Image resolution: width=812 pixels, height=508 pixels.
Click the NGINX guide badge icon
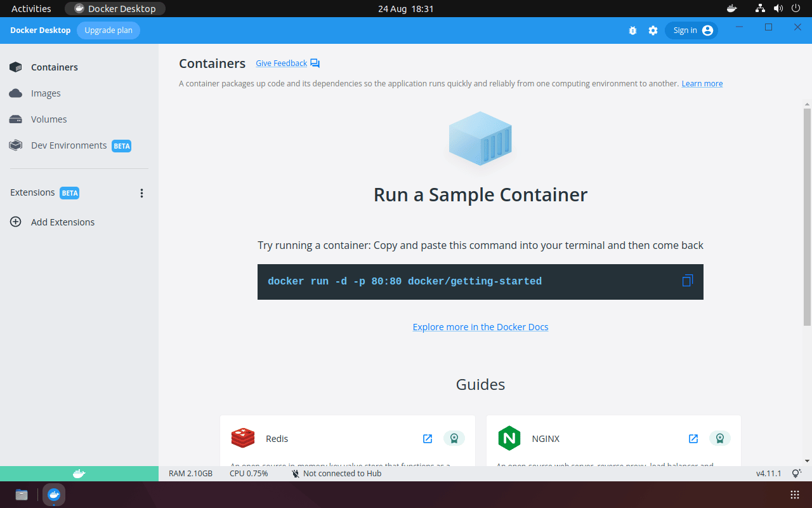719,438
